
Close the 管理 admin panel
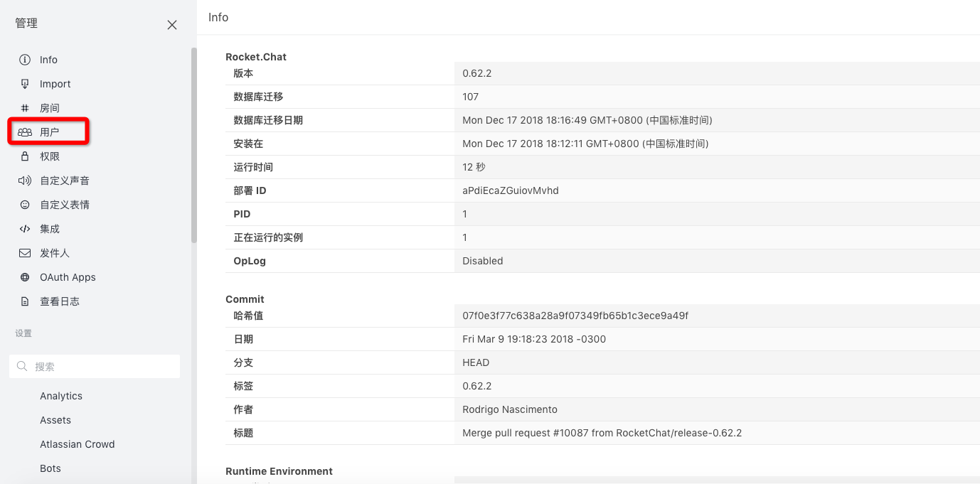pos(172,25)
